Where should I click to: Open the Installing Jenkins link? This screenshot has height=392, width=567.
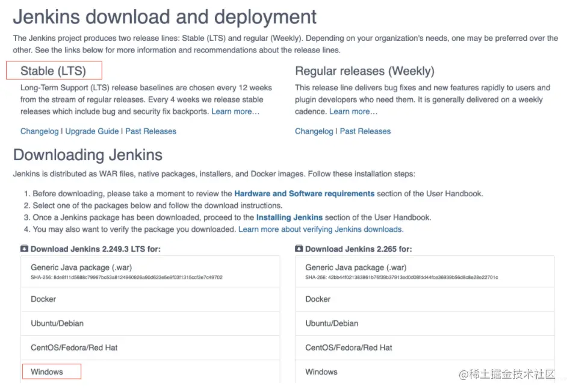pyautogui.click(x=290, y=217)
